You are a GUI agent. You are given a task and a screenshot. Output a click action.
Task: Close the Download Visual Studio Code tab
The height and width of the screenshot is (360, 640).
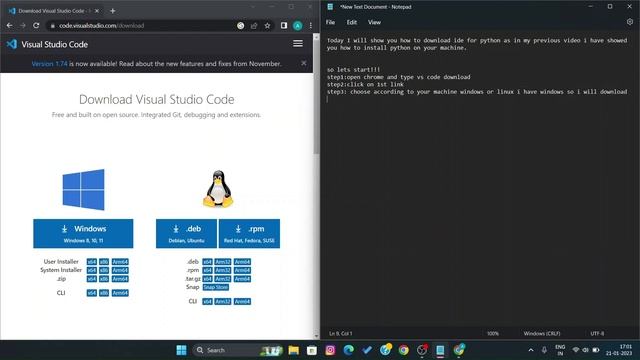pyautogui.click(x=97, y=11)
